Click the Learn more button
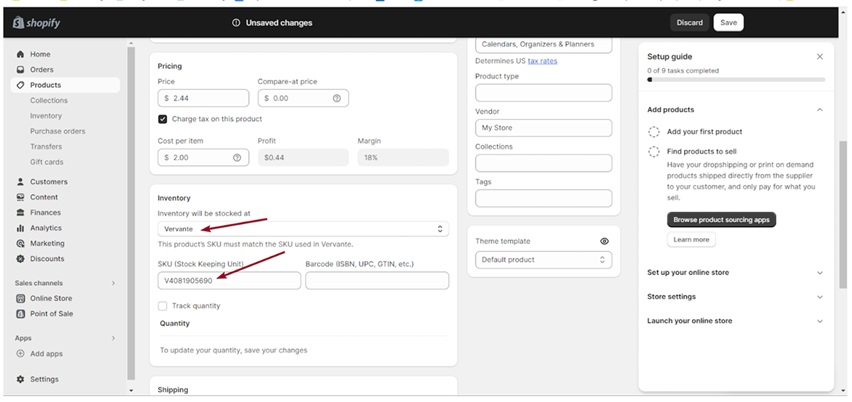Image resolution: width=852 pixels, height=402 pixels. tap(691, 240)
